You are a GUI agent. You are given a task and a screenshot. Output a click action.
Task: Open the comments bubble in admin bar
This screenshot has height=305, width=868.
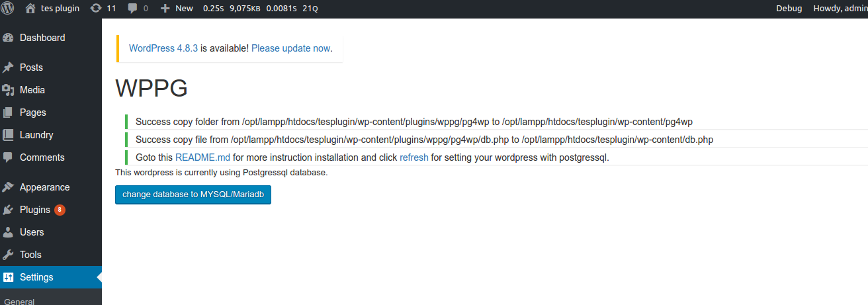pyautogui.click(x=133, y=9)
